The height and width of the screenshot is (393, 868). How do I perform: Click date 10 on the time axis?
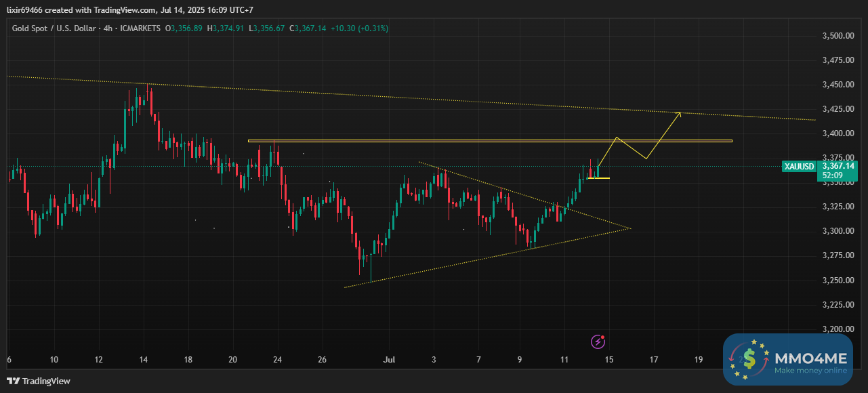pos(54,359)
